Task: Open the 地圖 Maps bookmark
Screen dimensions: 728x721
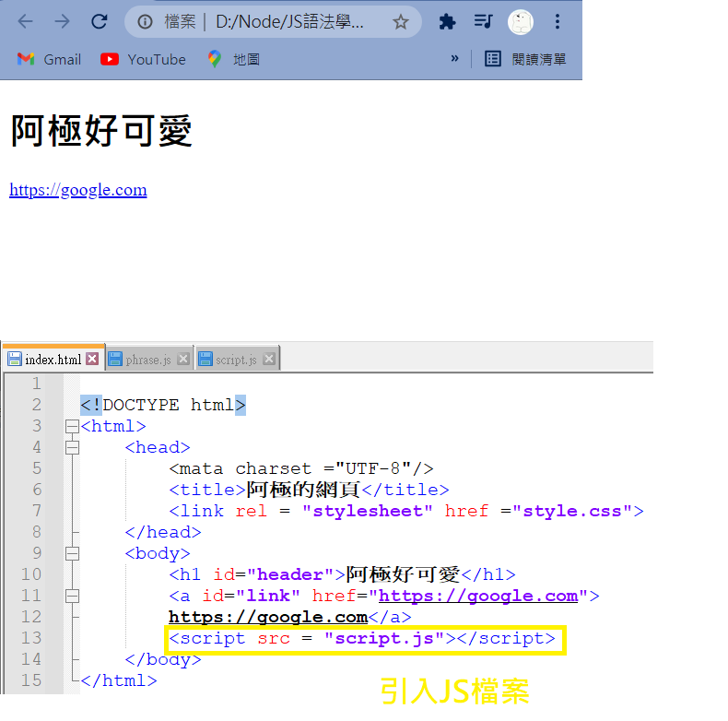Action: click(x=234, y=59)
